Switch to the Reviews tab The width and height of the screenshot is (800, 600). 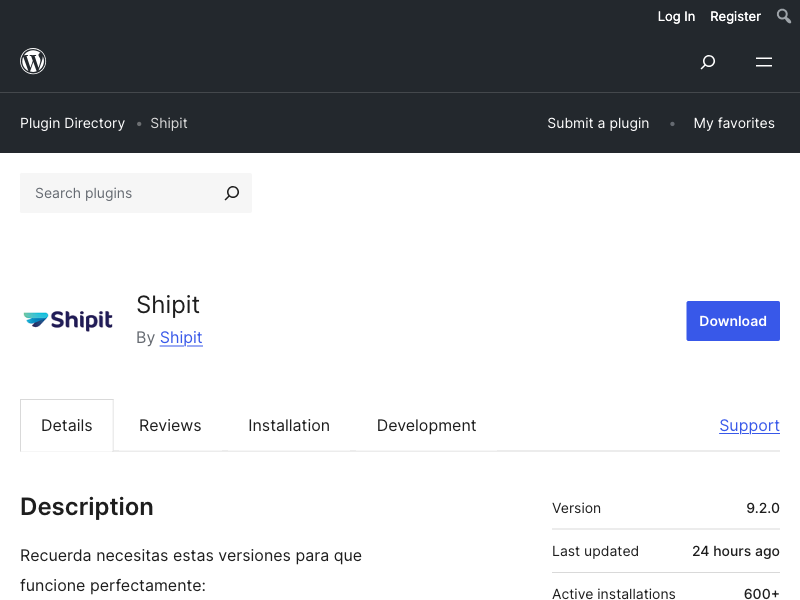170,426
